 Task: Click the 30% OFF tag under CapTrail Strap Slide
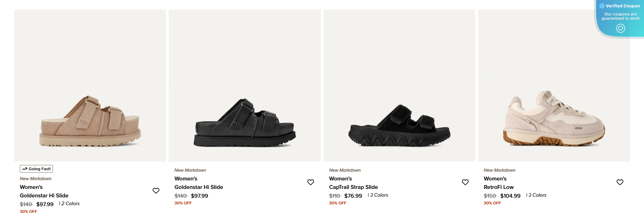click(338, 203)
